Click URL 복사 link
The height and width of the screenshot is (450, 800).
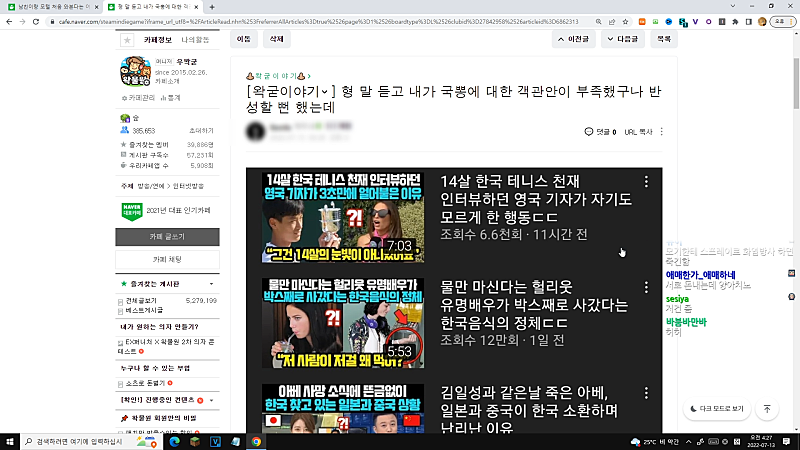[638, 132]
